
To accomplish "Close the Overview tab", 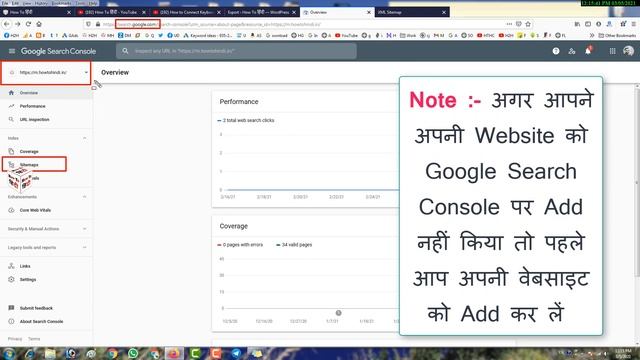I will (369, 12).
